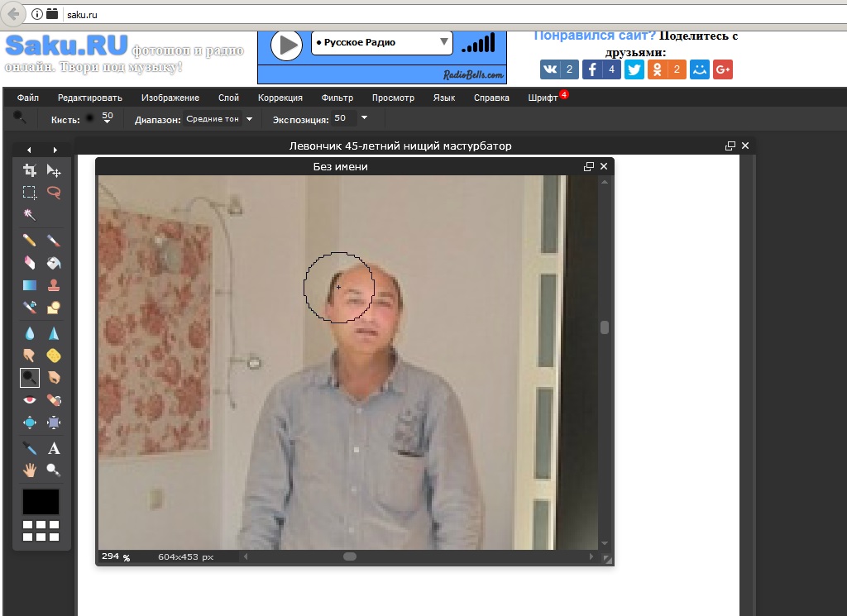Image resolution: width=847 pixels, height=616 pixels.
Task: Select the Clone Stamp tool
Action: pyautogui.click(x=54, y=285)
